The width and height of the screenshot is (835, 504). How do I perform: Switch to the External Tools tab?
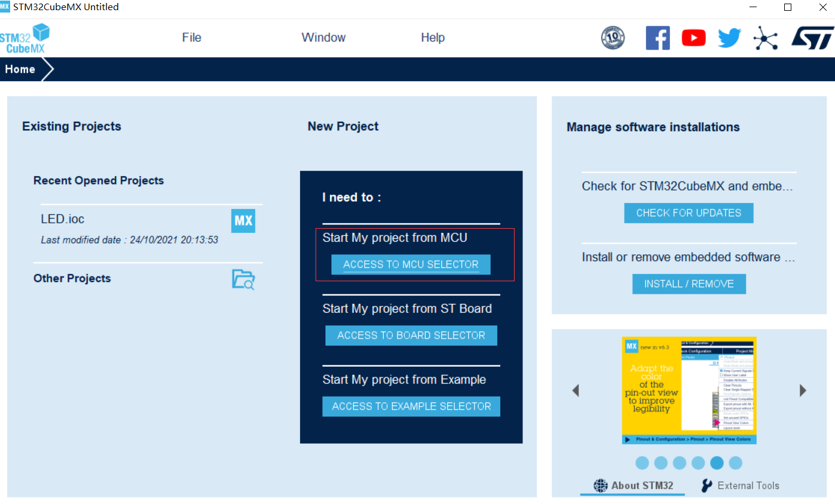[x=741, y=485]
